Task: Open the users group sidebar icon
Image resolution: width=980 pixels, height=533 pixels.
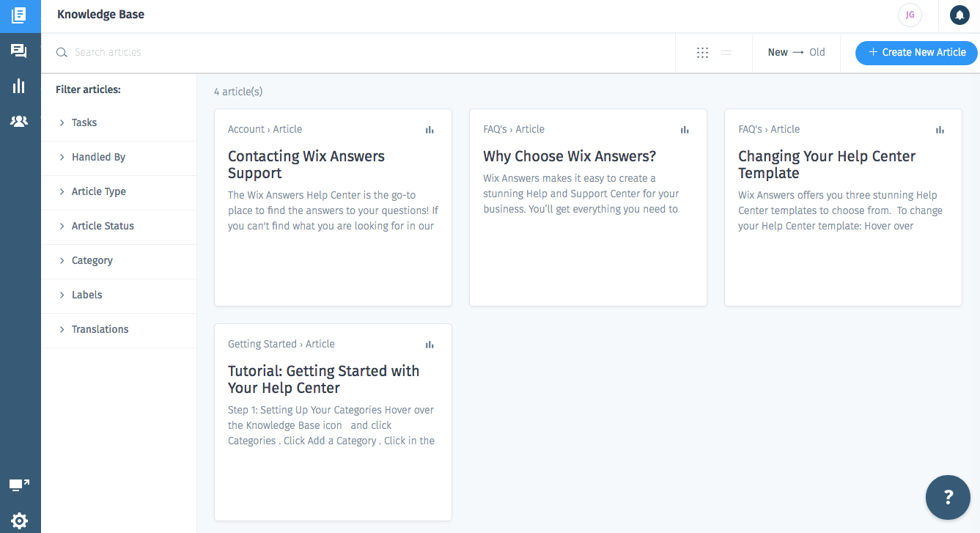Action: [x=19, y=121]
